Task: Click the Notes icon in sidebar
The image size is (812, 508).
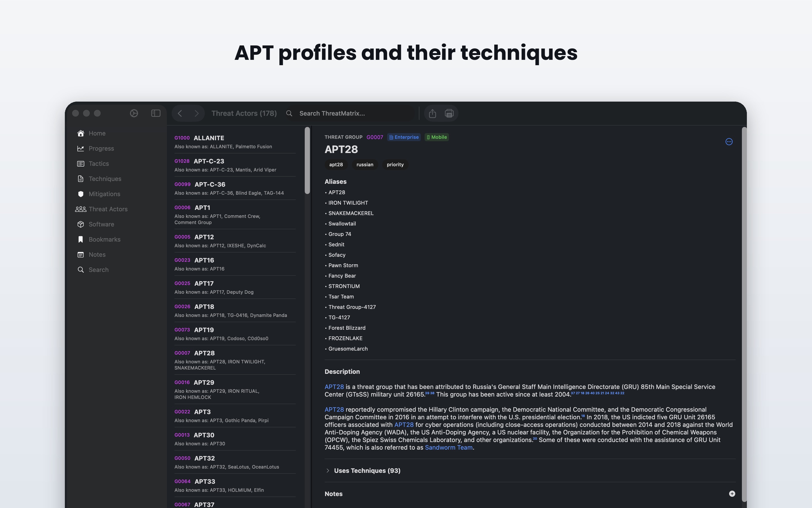Action: pos(81,255)
